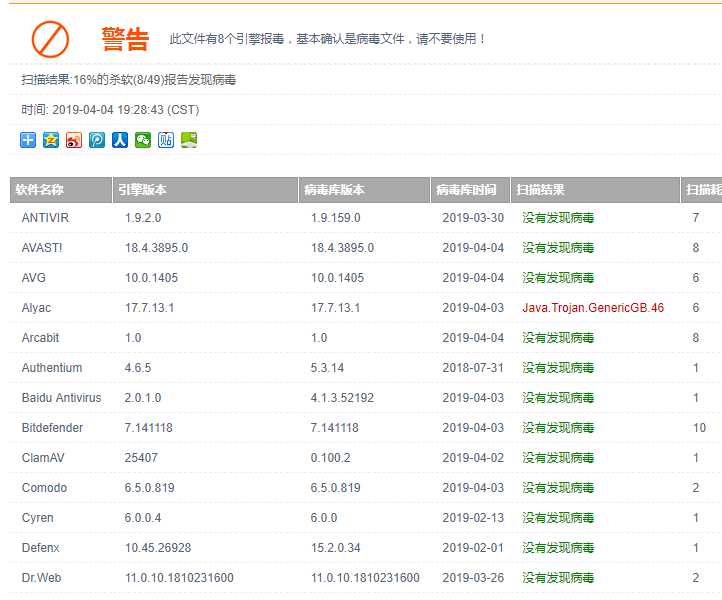The width and height of the screenshot is (722, 600).
Task: Click the scan time 2019-04-04 19:28:43 line
Action: pyautogui.click(x=110, y=110)
